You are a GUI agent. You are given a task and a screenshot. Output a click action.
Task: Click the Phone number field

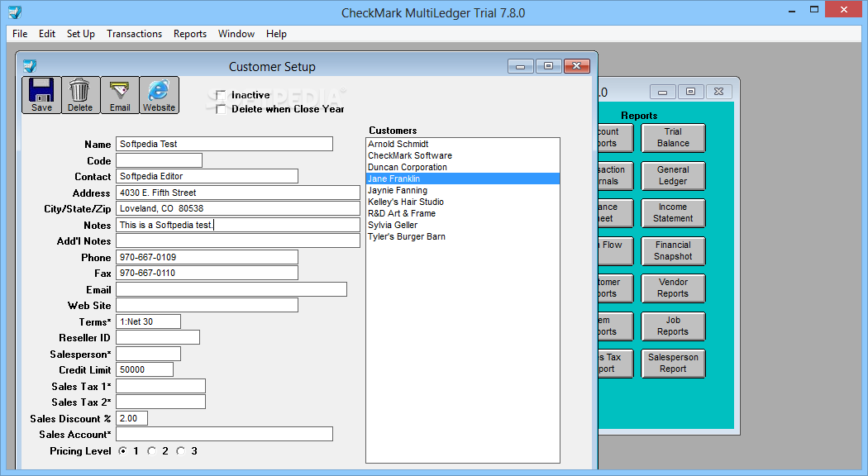pos(207,257)
